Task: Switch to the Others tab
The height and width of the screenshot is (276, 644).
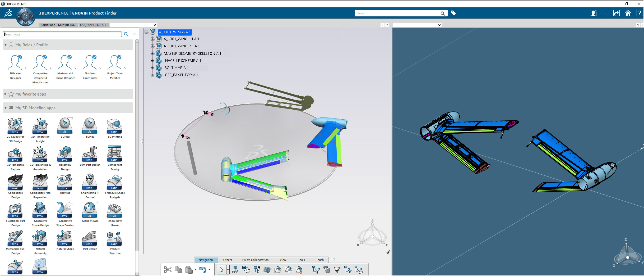Action: (x=228, y=260)
